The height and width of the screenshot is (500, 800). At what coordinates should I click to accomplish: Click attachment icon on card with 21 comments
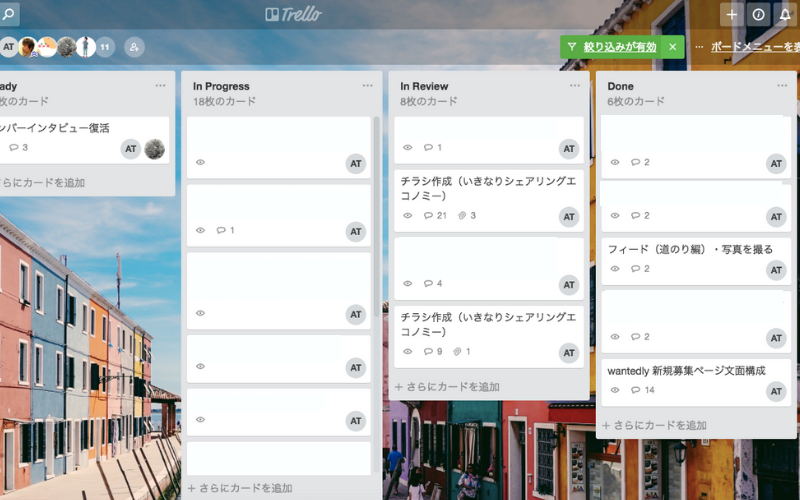pos(462,215)
